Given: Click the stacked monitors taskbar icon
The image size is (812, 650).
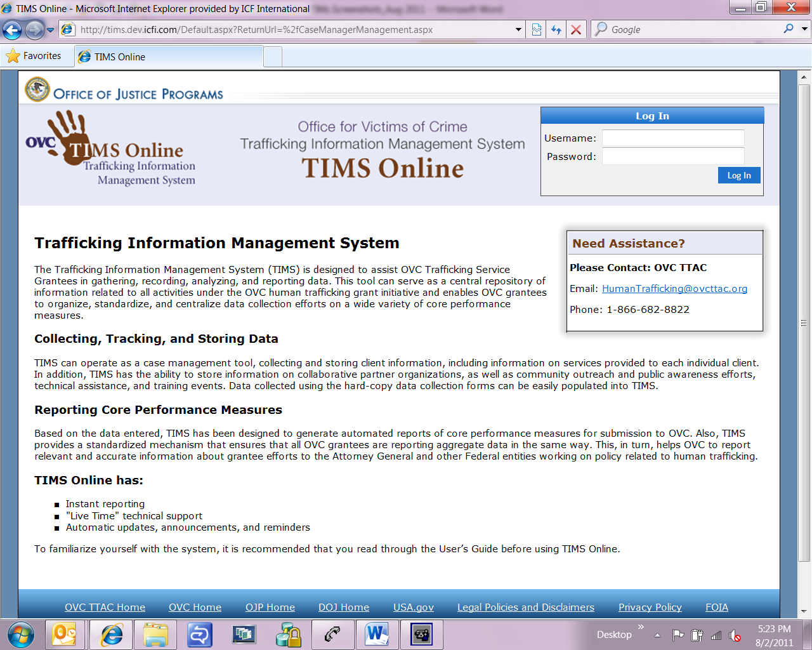Looking at the screenshot, I should (244, 635).
